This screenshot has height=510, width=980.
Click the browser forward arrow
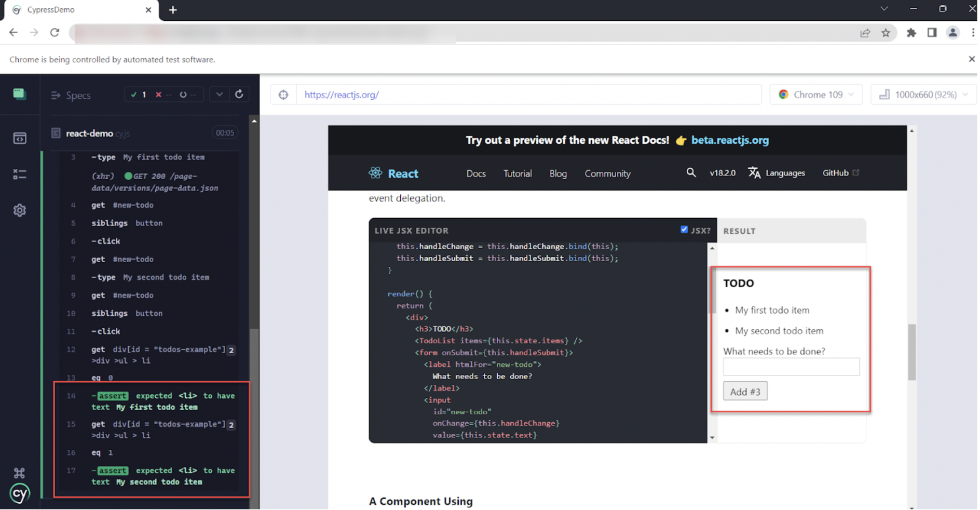pos(34,32)
